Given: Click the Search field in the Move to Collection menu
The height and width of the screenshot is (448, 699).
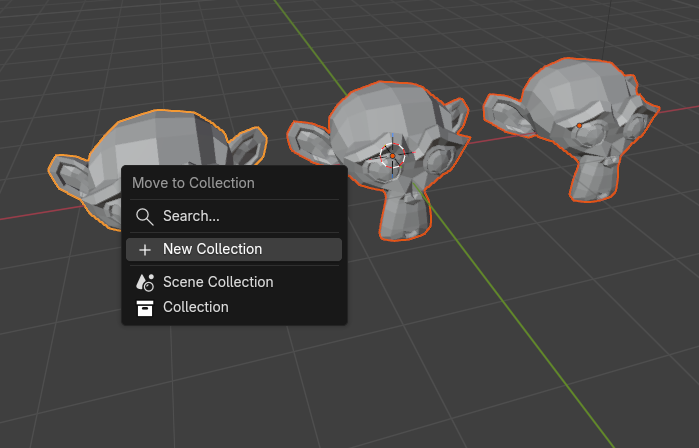Looking at the screenshot, I should (x=234, y=216).
